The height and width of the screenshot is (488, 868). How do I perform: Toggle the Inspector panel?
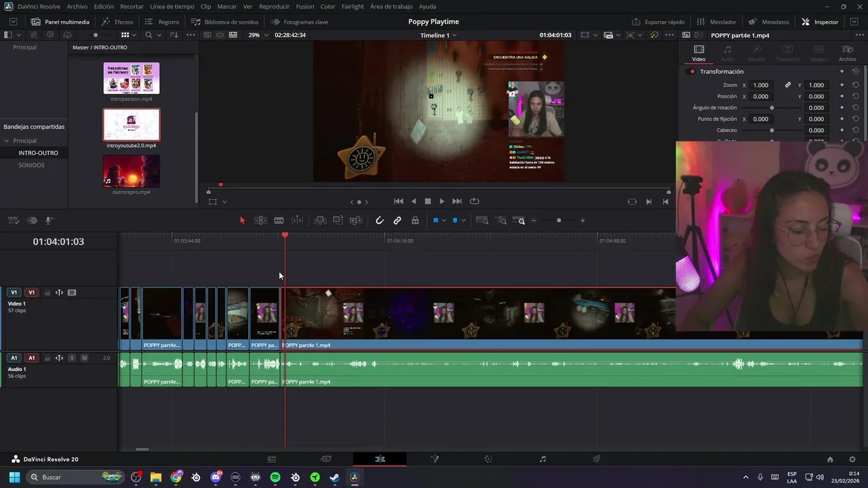point(820,22)
